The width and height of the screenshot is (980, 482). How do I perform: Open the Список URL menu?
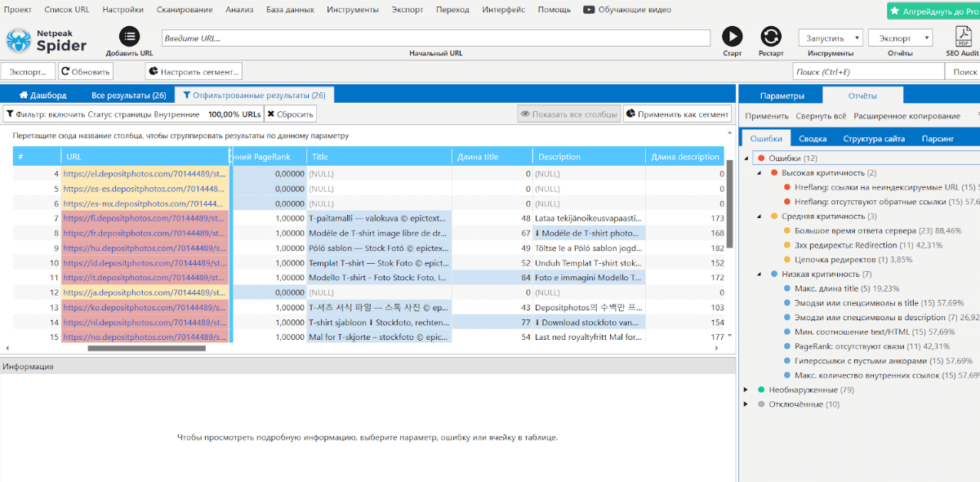pos(67,10)
